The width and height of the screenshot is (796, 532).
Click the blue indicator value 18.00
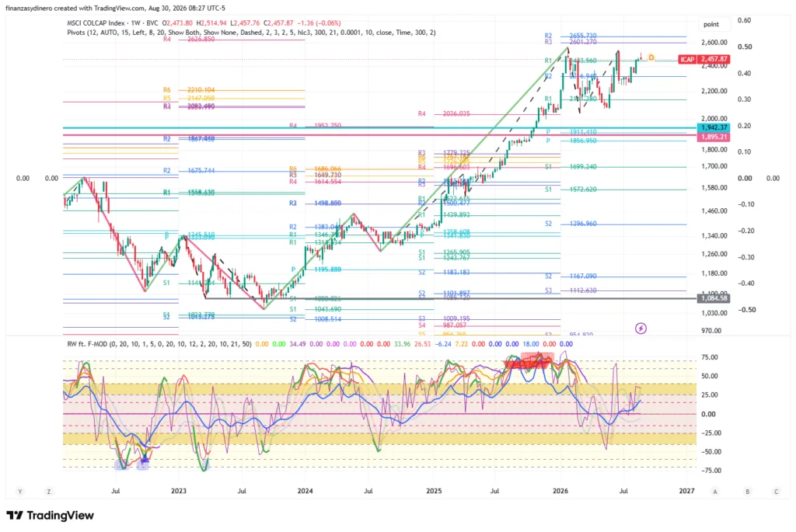(530, 344)
